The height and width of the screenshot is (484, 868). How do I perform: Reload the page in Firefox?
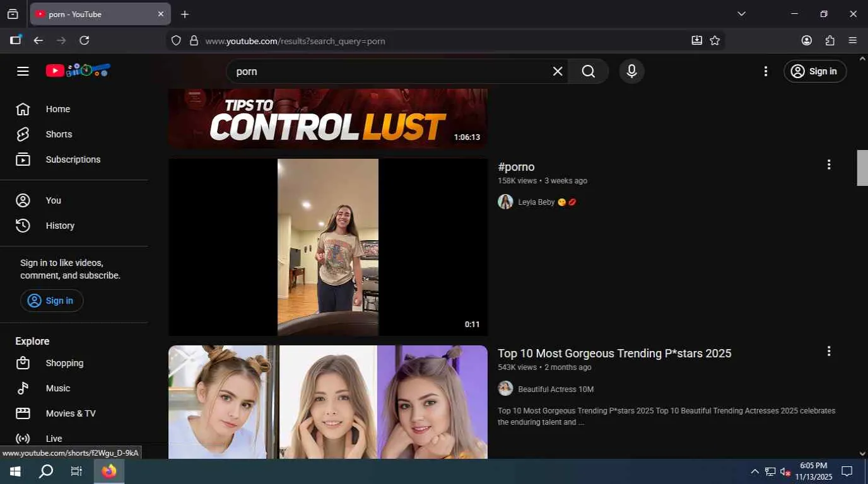click(x=84, y=40)
